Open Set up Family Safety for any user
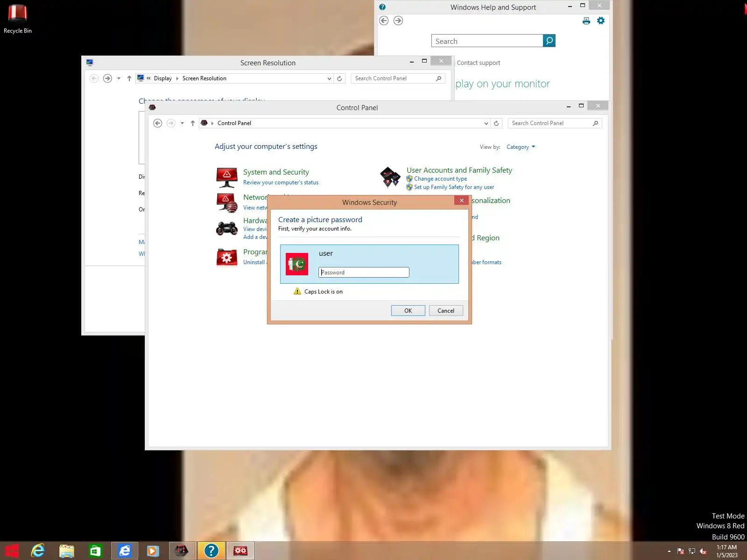Image resolution: width=747 pixels, height=560 pixels. tap(454, 187)
